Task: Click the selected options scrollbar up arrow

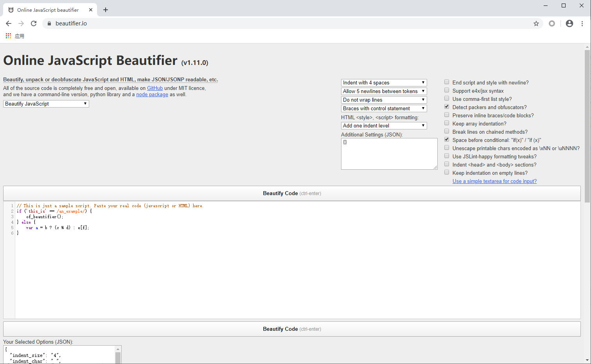Action: click(118, 349)
